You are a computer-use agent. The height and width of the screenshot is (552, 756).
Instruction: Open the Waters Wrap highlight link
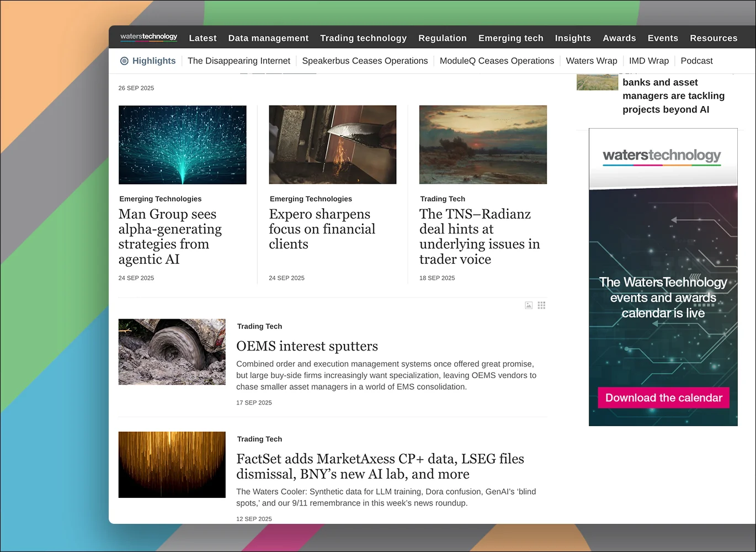click(x=591, y=61)
